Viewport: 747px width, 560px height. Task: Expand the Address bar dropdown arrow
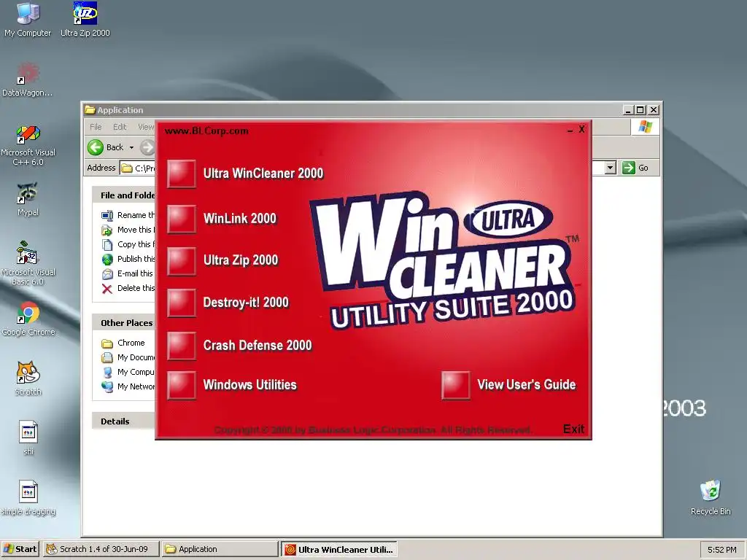click(611, 168)
